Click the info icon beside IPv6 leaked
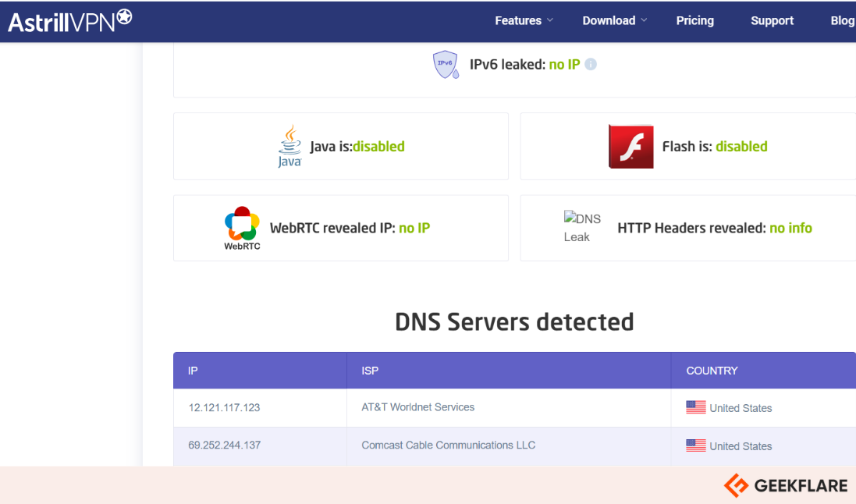Image resolution: width=856 pixels, height=504 pixels. (x=591, y=65)
